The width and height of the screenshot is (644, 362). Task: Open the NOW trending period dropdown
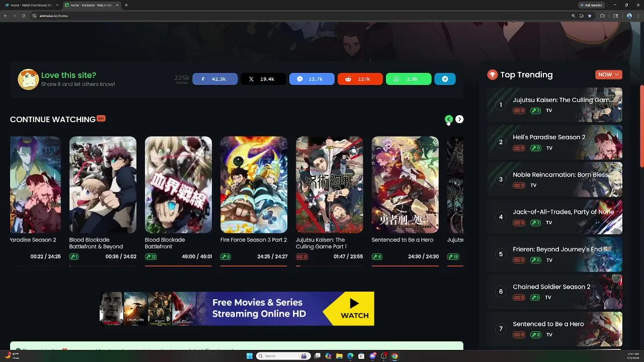coord(609,74)
